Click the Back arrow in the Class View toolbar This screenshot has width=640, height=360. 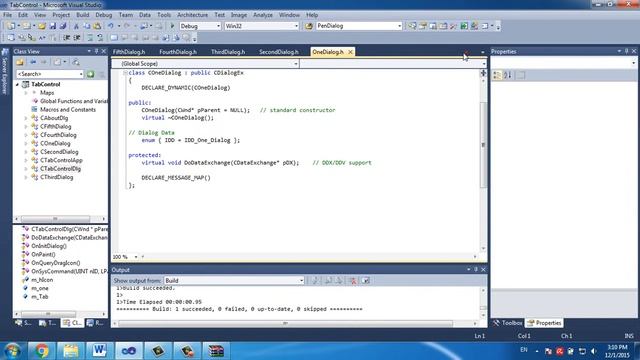(x=33, y=62)
